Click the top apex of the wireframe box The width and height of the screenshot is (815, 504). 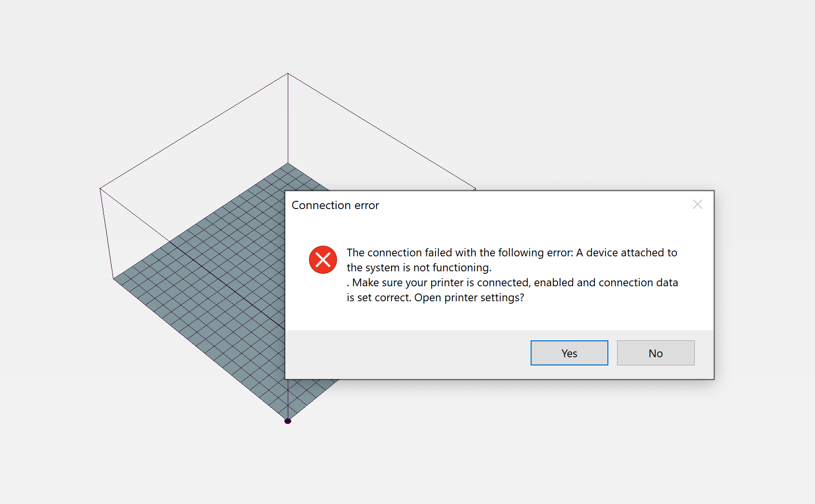click(288, 73)
